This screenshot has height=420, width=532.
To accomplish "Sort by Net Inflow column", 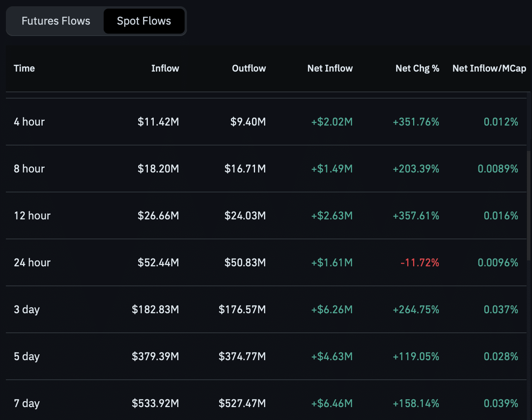I will pyautogui.click(x=330, y=68).
